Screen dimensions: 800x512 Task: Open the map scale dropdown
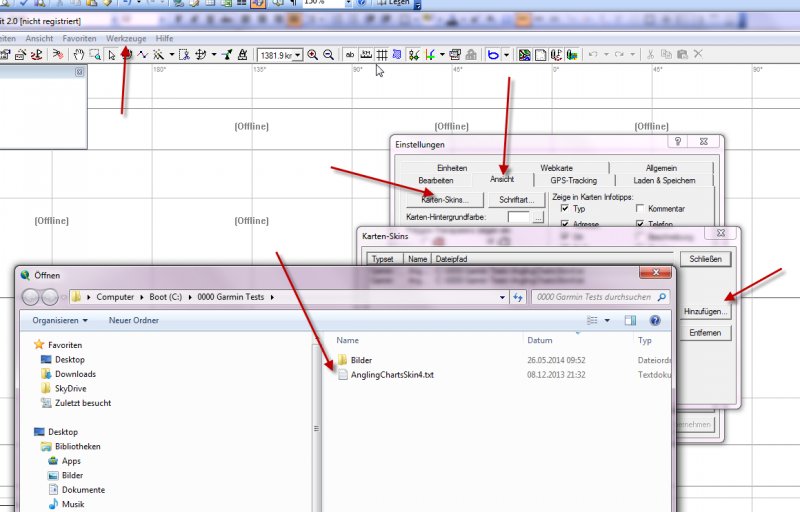coord(299,54)
